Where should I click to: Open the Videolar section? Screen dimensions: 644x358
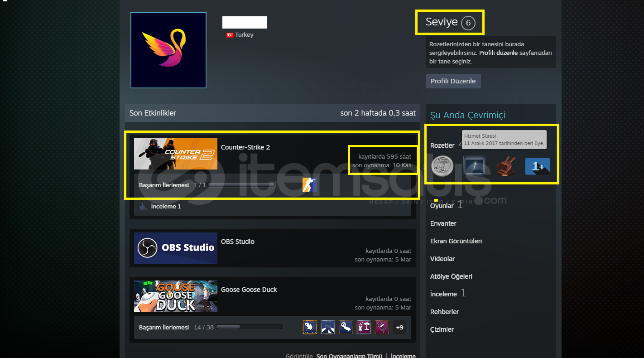pyautogui.click(x=442, y=259)
